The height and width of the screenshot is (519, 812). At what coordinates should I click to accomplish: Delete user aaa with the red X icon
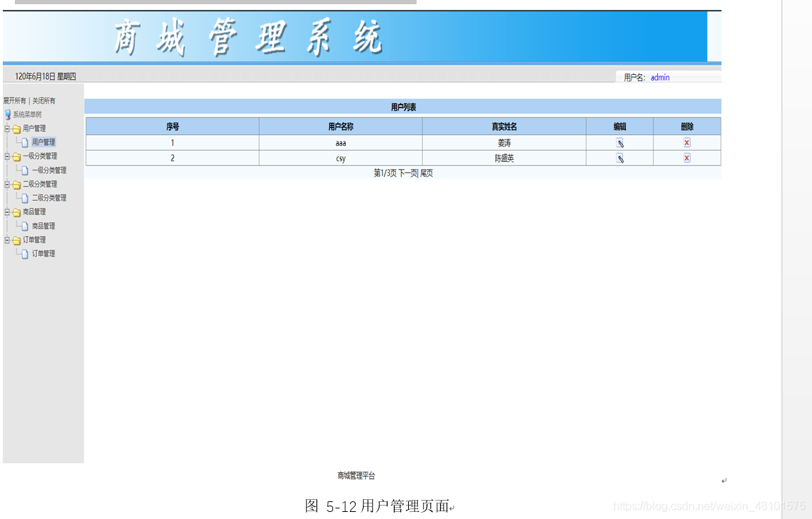click(687, 142)
